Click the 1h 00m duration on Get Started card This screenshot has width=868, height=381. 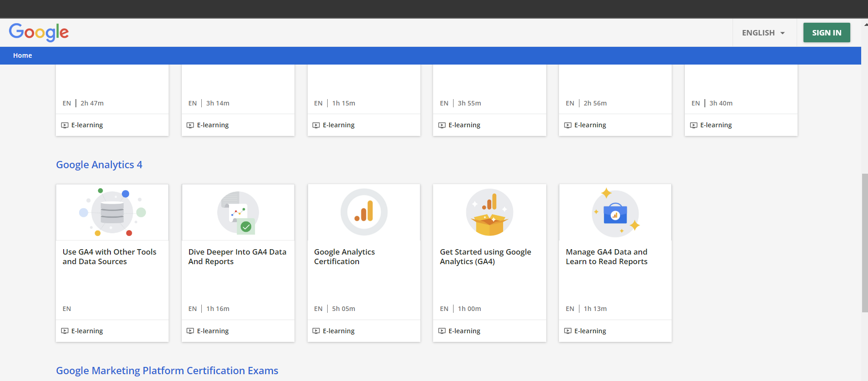point(469,309)
